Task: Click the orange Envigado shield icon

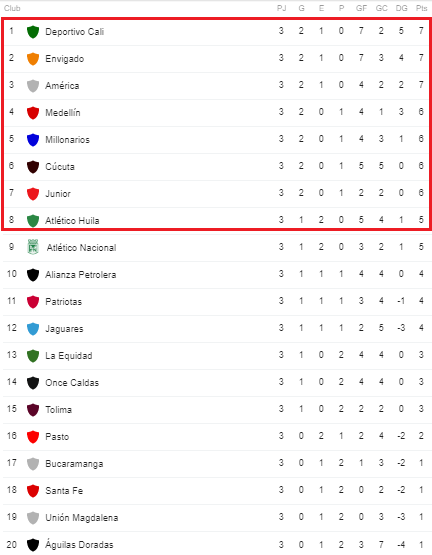Action: coord(33,59)
